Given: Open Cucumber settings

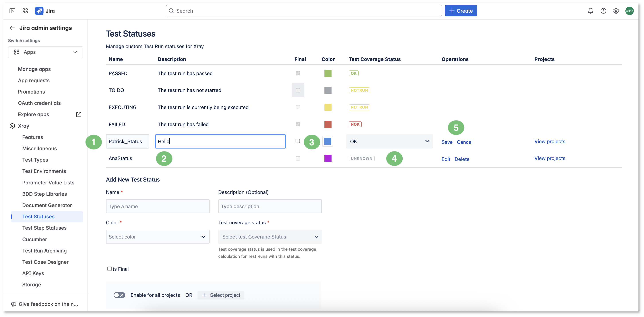Looking at the screenshot, I should 35,239.
